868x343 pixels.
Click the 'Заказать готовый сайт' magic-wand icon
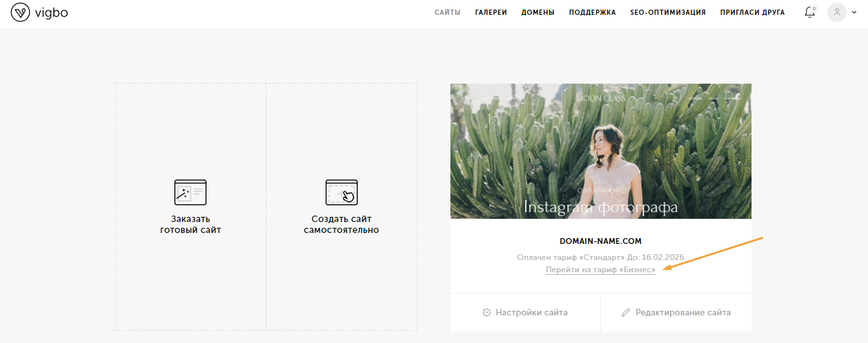pos(190,192)
